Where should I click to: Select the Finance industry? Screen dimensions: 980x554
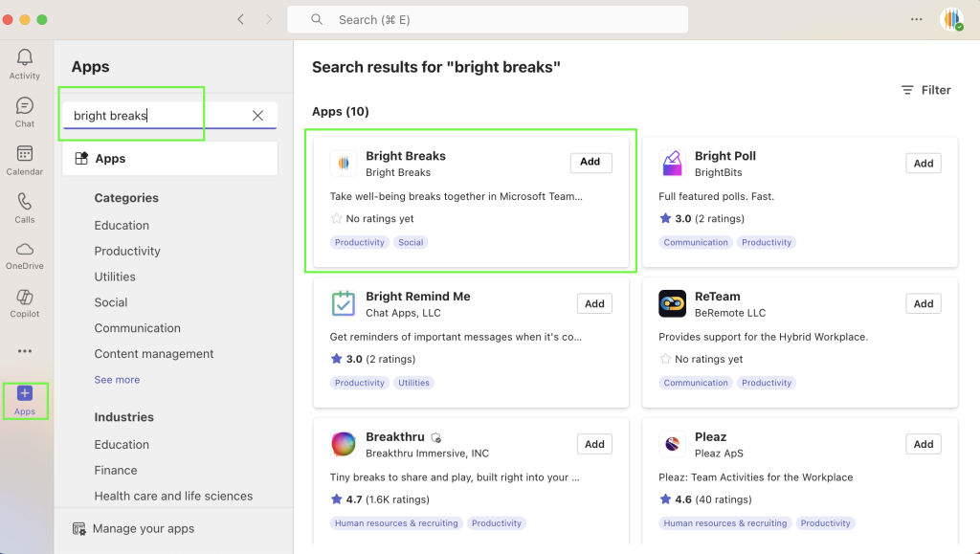click(116, 470)
